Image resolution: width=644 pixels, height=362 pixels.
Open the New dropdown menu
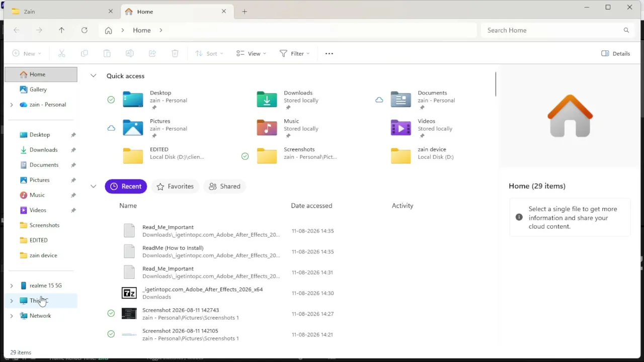[27, 53]
